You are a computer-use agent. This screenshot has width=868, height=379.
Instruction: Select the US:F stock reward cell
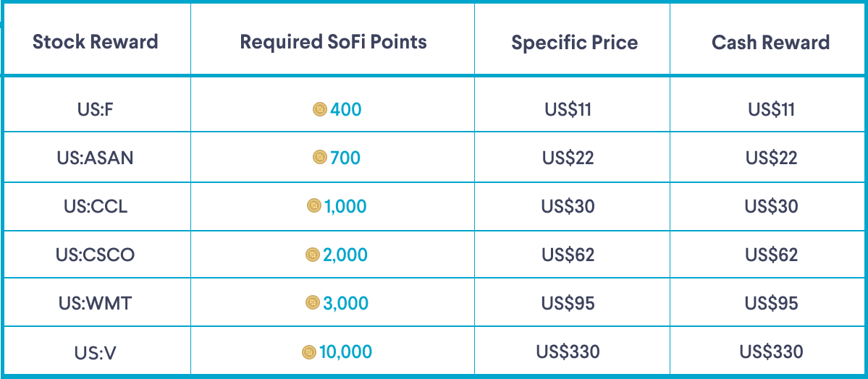[x=95, y=110]
